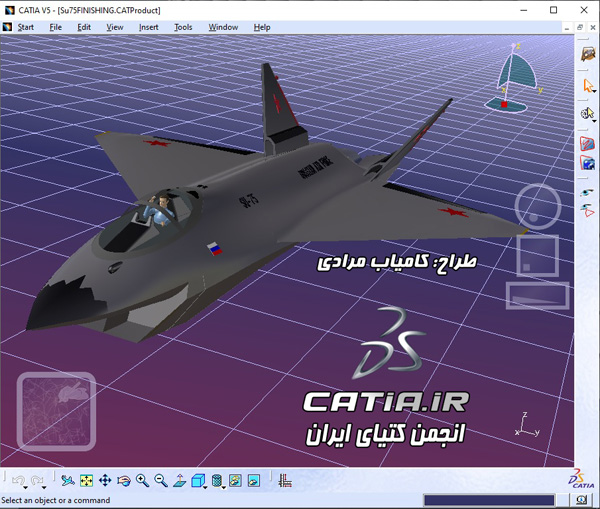Select the orange Select arrow tool

click(x=588, y=85)
